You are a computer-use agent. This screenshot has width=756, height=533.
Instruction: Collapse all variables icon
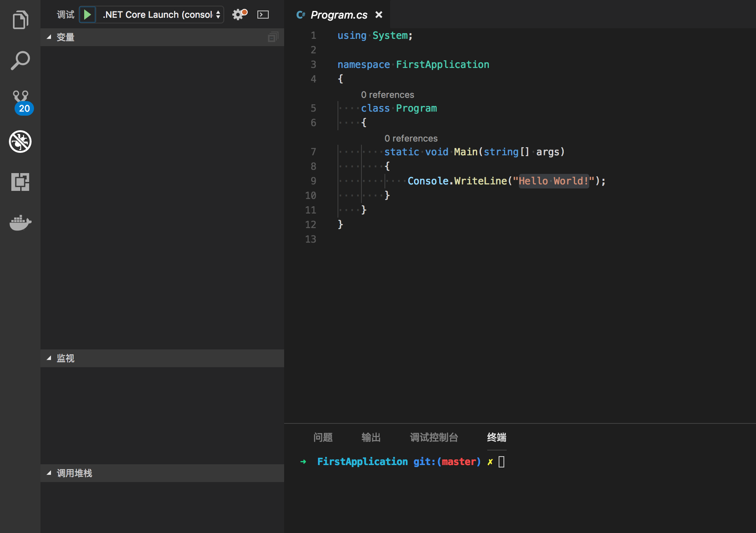point(273,37)
